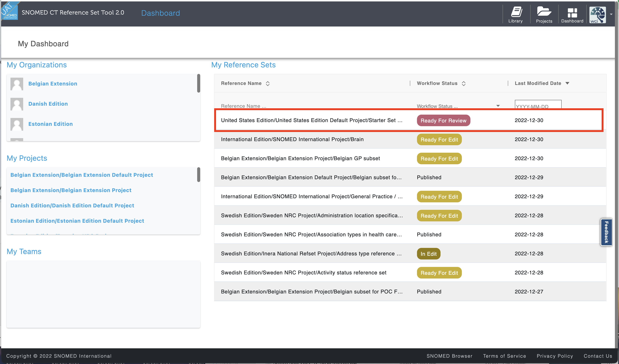Click the My Teams heading
The image size is (619, 364).
pos(24,251)
